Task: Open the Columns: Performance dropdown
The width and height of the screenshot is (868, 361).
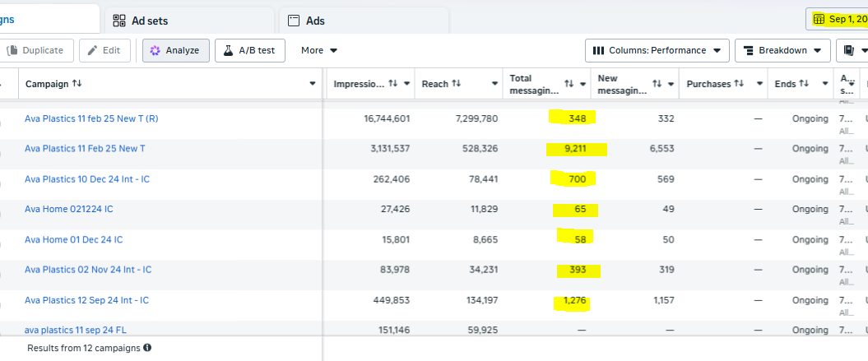Action: 657,50
